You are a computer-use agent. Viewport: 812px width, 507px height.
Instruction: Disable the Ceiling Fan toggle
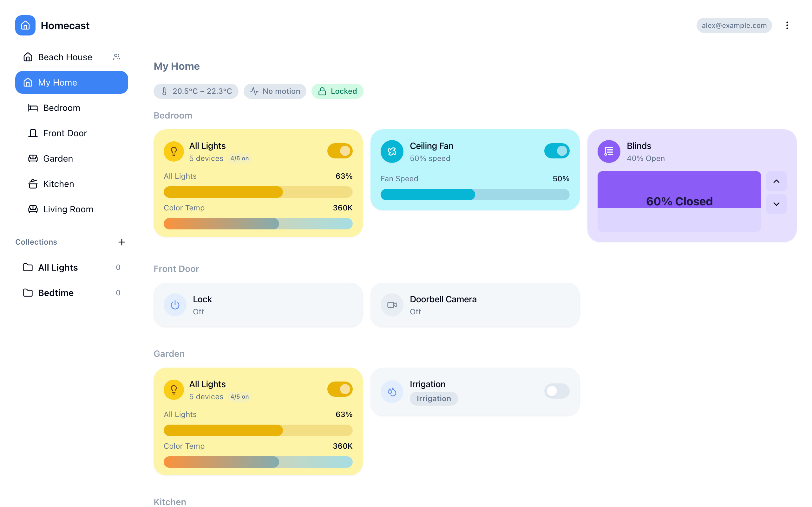(556, 151)
